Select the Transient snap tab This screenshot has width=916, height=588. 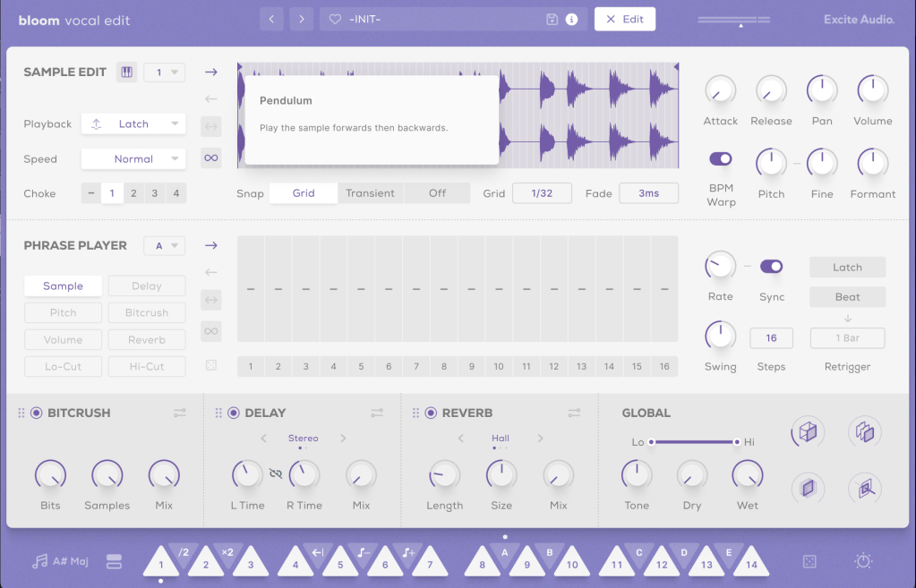tap(370, 193)
